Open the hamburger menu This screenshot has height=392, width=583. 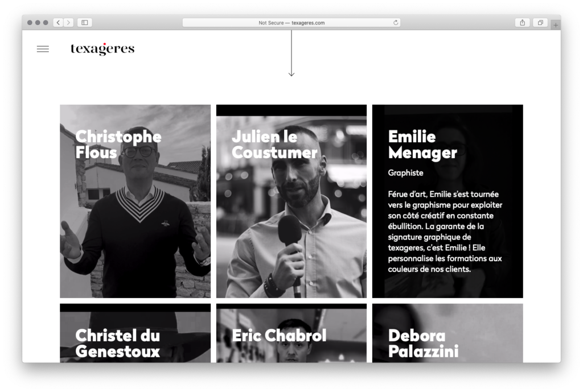point(43,49)
